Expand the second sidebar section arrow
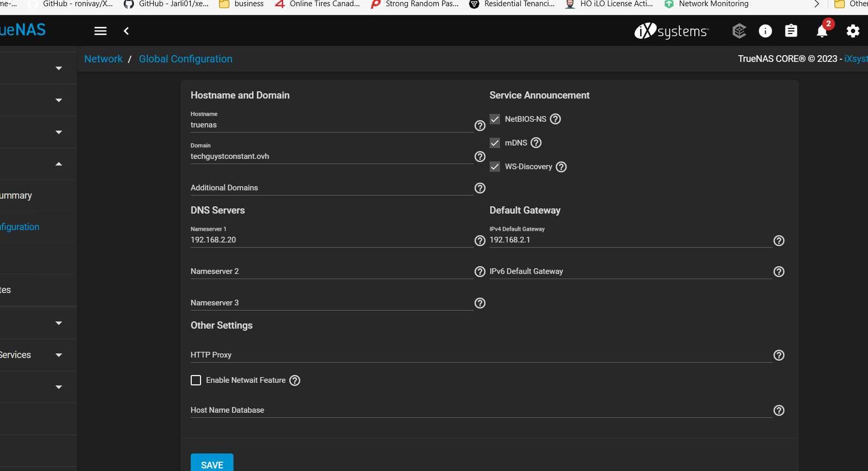Viewport: 868px width, 471px height. [59, 100]
